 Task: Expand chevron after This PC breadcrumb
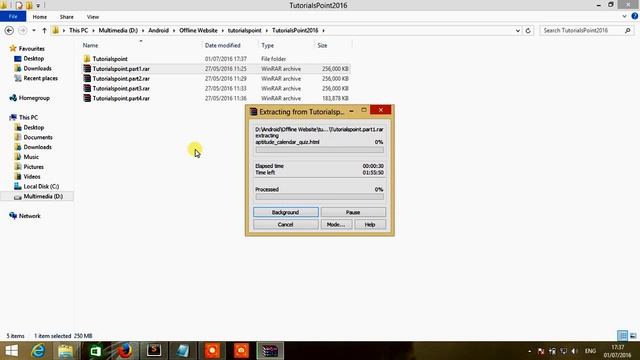pyautogui.click(x=93, y=31)
